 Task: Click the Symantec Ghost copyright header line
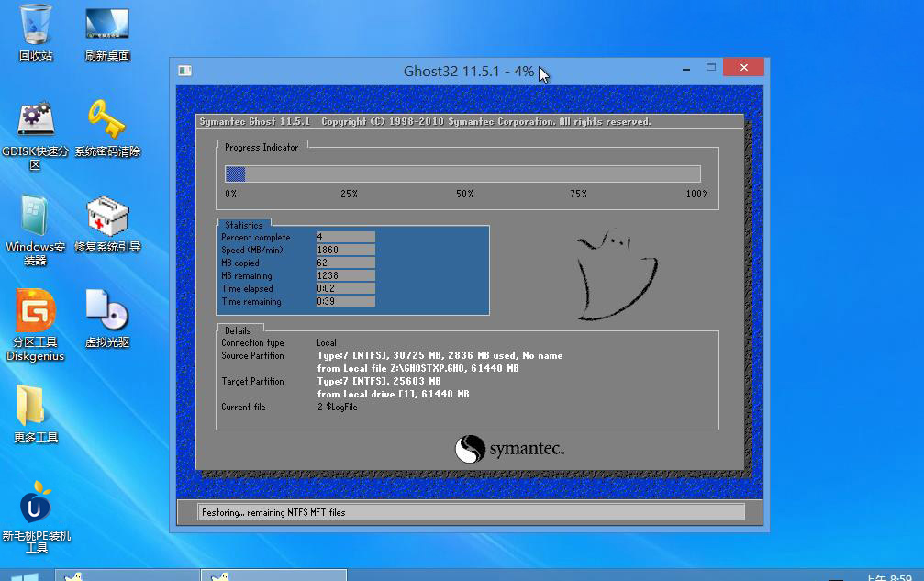point(425,121)
